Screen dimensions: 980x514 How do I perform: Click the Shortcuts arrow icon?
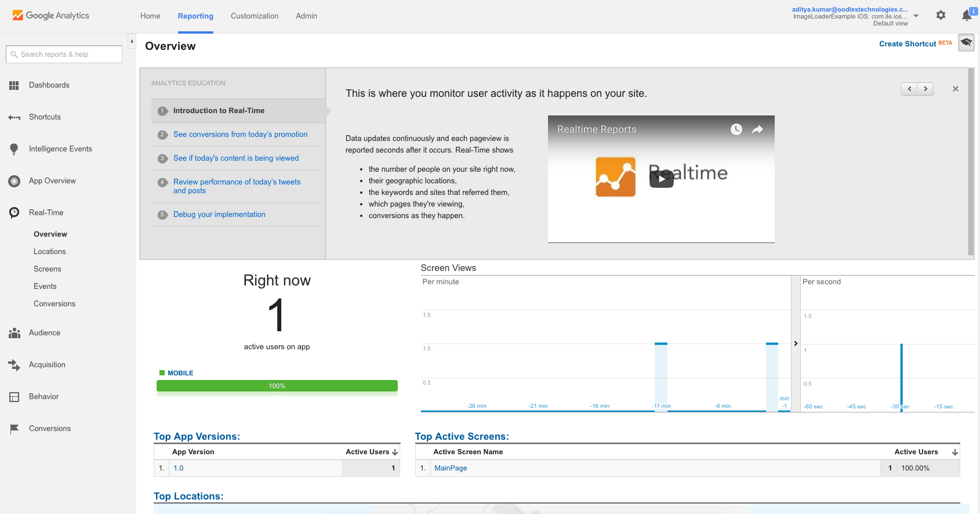(x=14, y=117)
